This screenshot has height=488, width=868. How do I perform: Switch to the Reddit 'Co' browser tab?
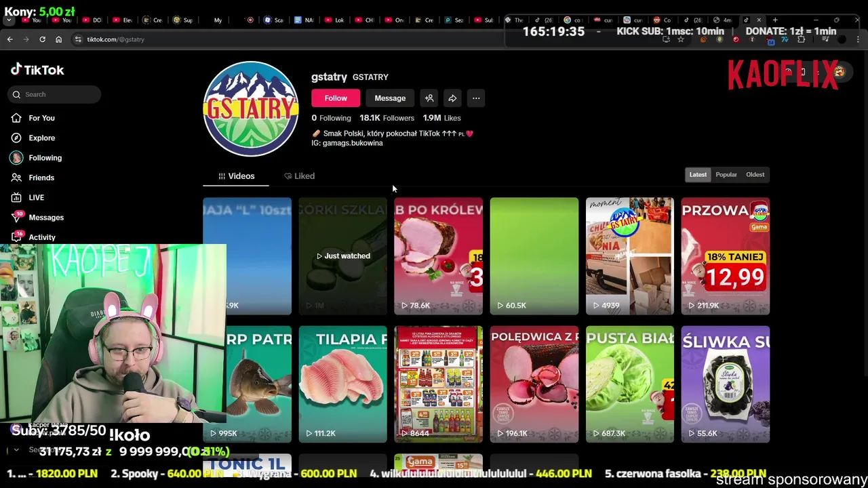662,20
